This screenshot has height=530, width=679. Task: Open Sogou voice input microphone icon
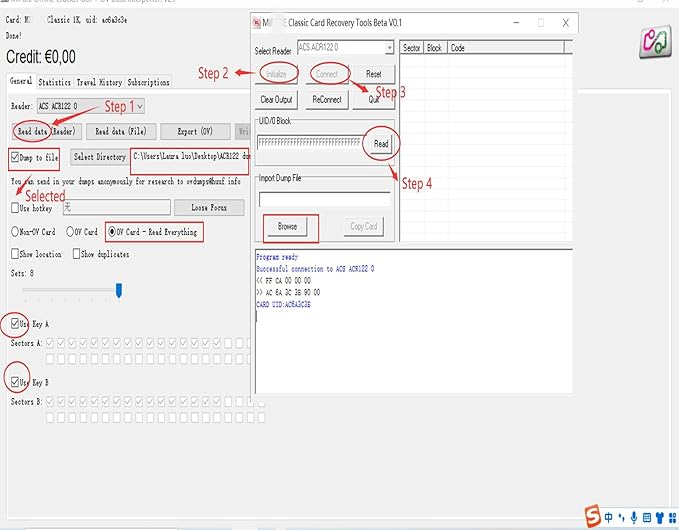click(x=634, y=517)
